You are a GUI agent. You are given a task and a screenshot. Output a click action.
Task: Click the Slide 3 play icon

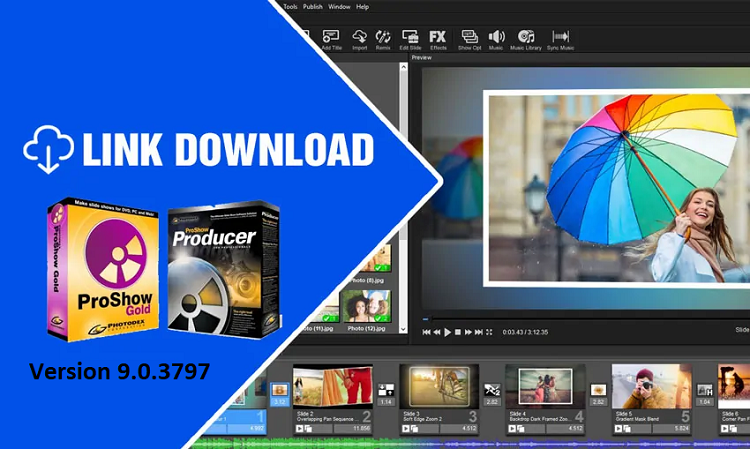406,429
